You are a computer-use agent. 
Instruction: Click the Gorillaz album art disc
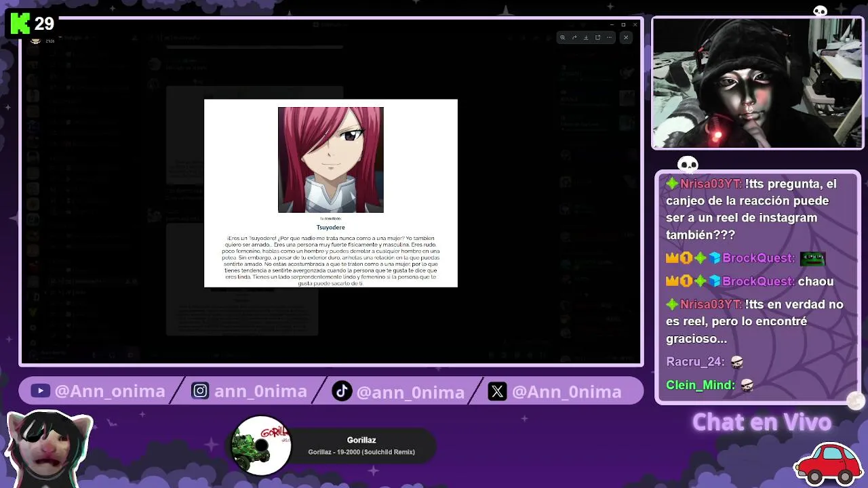pos(261,445)
